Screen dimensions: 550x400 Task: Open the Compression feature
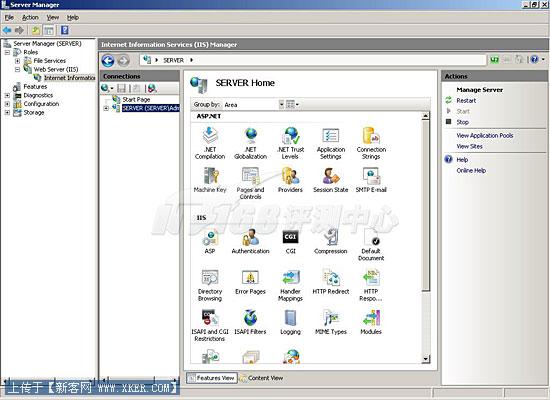click(x=331, y=241)
